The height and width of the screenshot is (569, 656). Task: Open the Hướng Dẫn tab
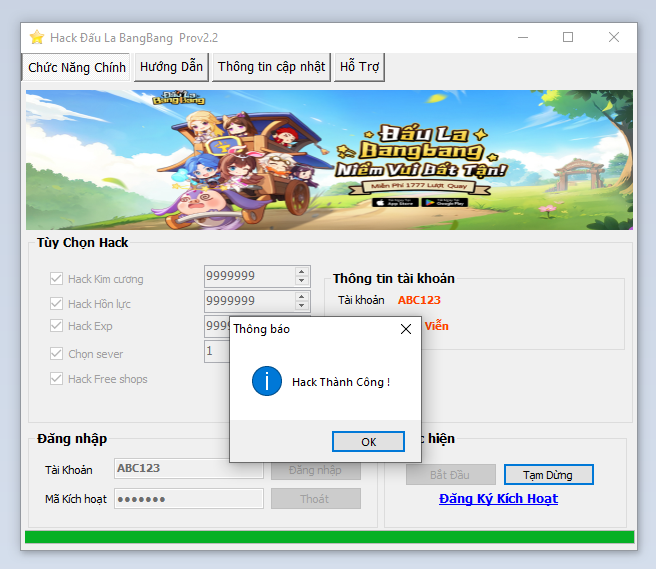tap(171, 67)
